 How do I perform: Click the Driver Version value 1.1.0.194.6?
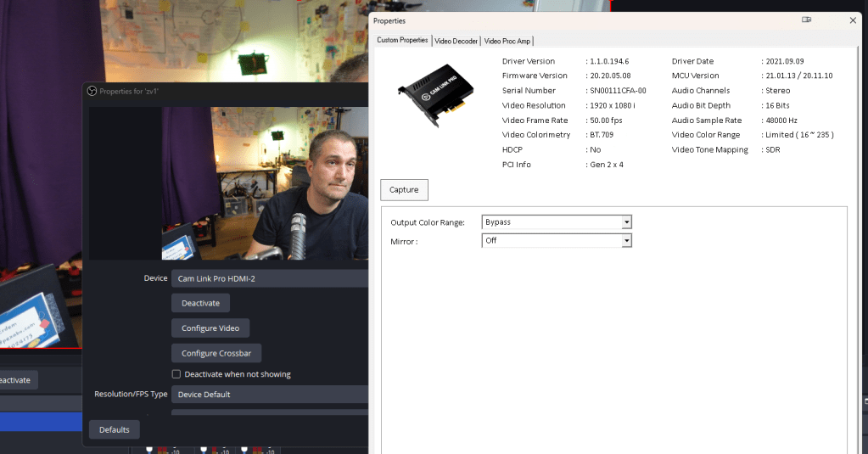point(609,61)
